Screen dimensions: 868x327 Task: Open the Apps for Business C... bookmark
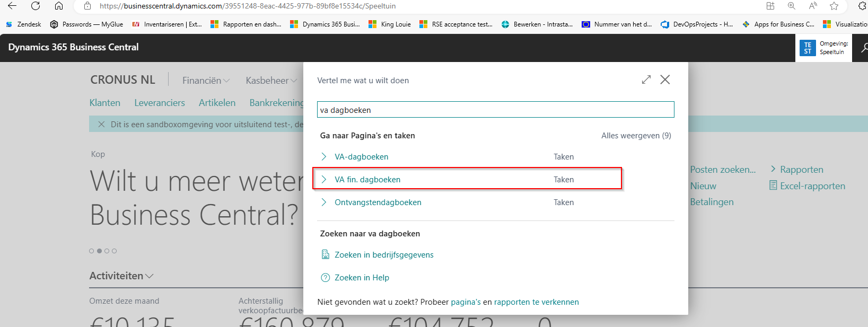[x=778, y=24]
